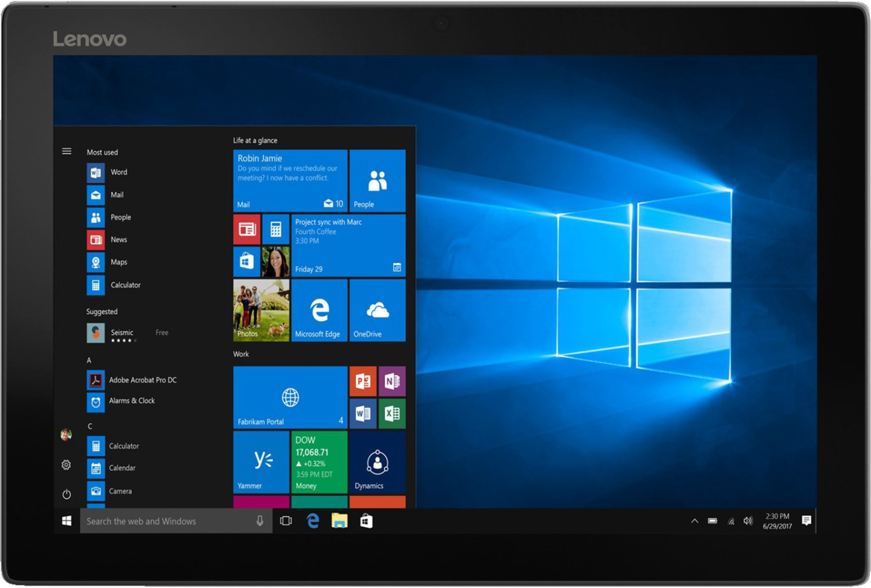Image resolution: width=871 pixels, height=588 pixels.
Task: Open the OneDrive tile
Action: 377,311
